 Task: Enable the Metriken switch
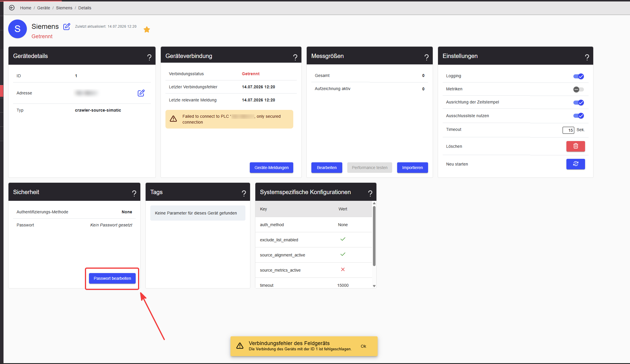tap(578, 89)
